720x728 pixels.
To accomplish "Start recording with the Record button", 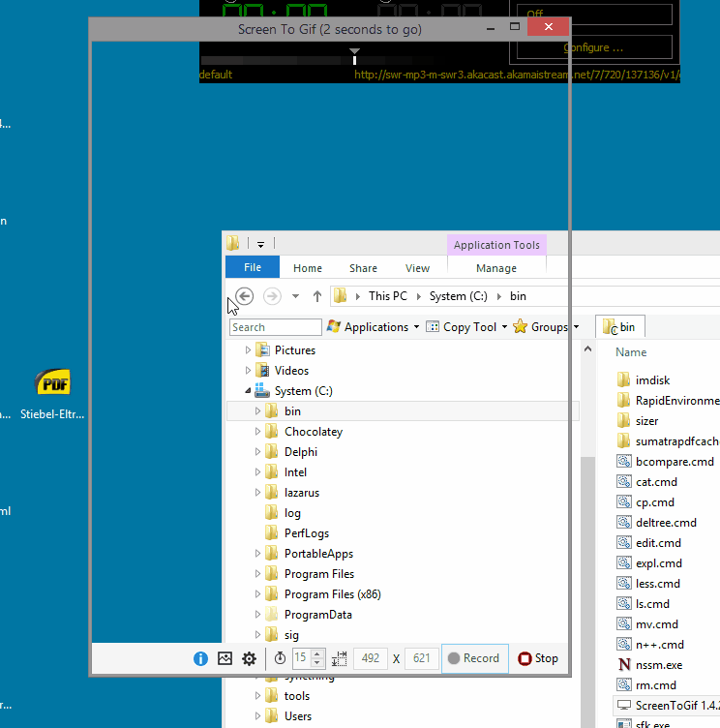I will click(x=474, y=658).
